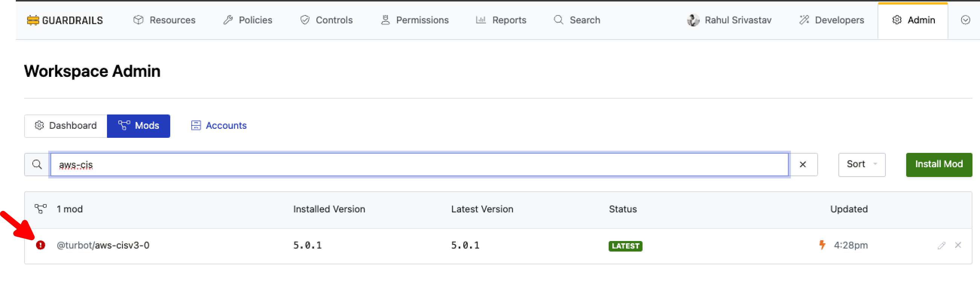Click the pencil edit icon in mod row
Viewport: 980px width, 302px height.
[941, 246]
